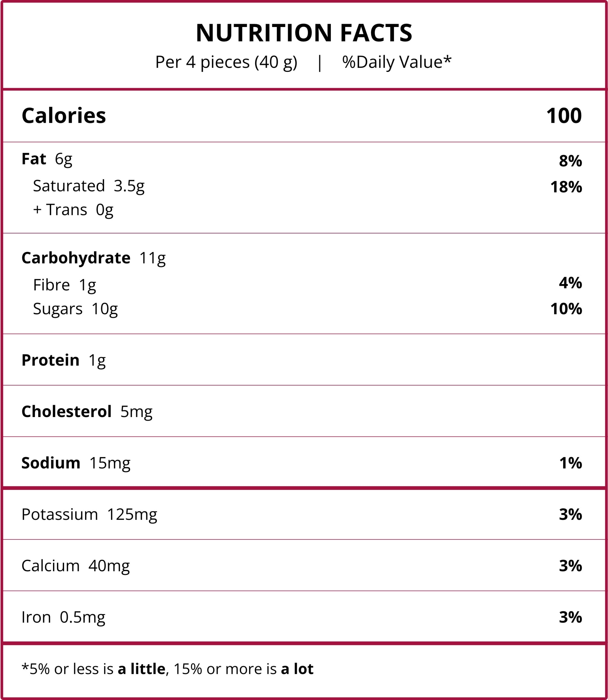Click the 18% saturated fat value

pos(566,187)
